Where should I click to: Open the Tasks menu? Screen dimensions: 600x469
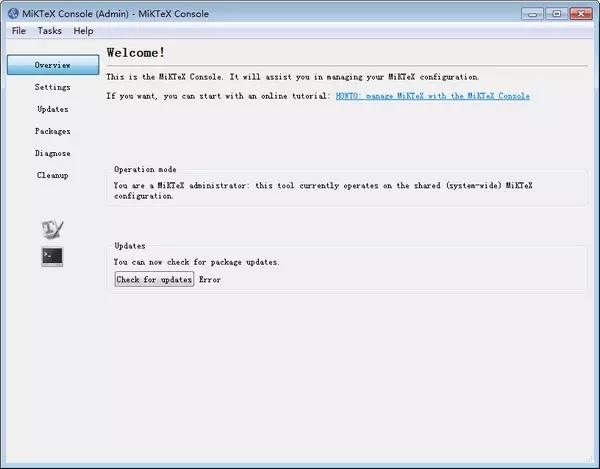(x=50, y=31)
